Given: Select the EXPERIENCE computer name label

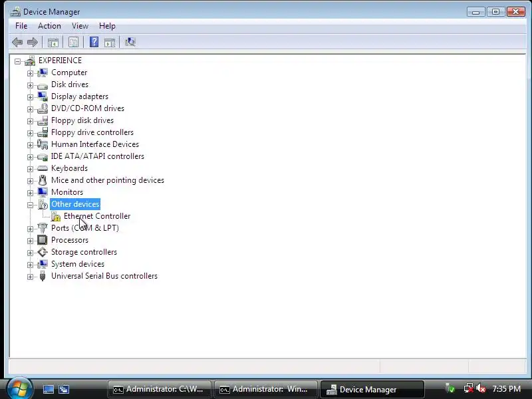Looking at the screenshot, I should [x=60, y=61].
